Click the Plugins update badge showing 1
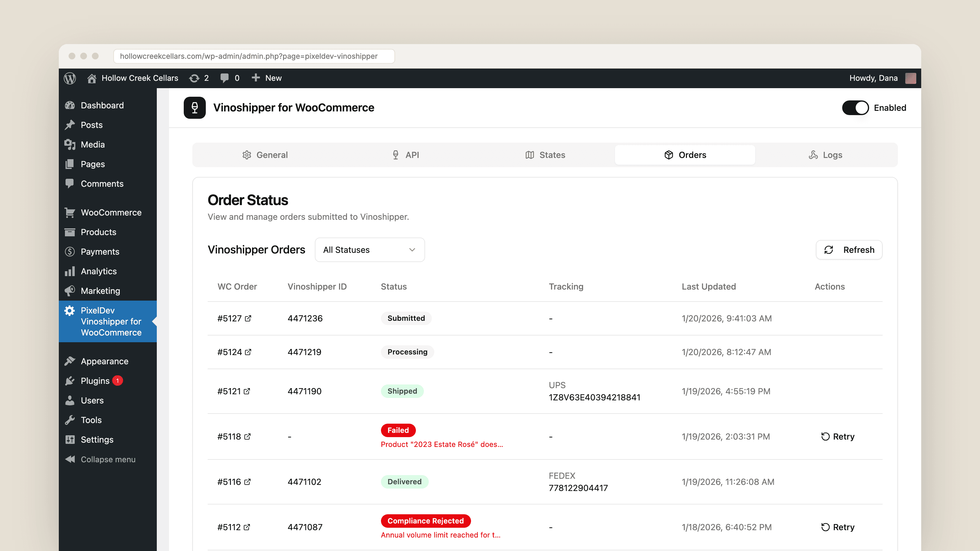Screen dimensions: 980x551 (118, 380)
